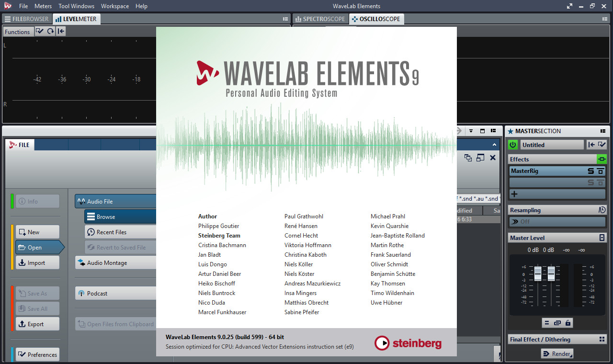Click the Export button
The height and width of the screenshot is (364, 613).
pos(38,324)
